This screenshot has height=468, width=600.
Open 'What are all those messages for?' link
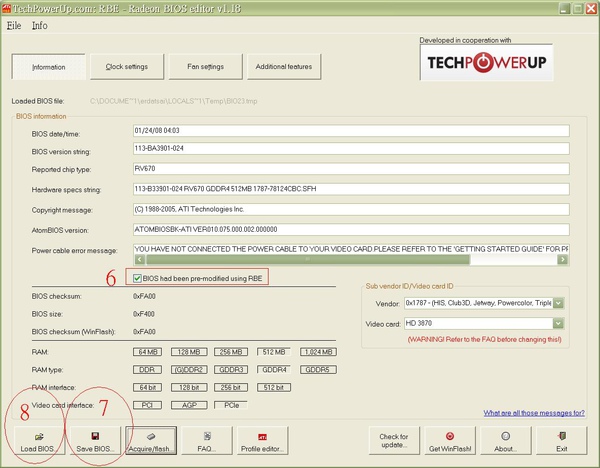[x=534, y=413]
